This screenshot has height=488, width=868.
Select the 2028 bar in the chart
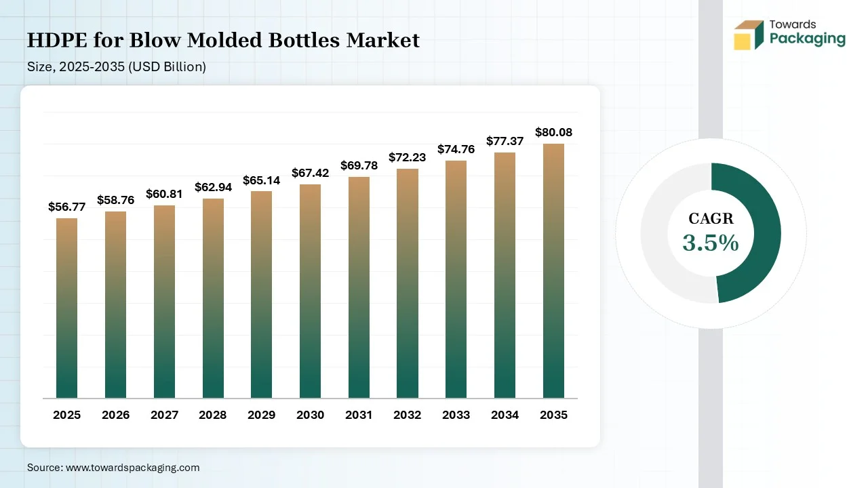[213, 298]
